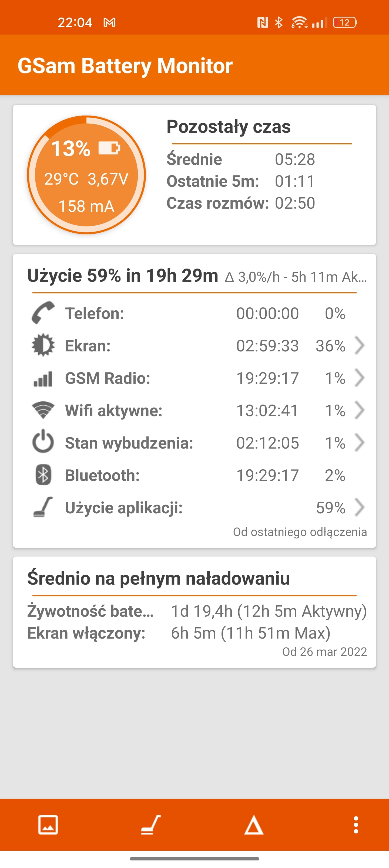This screenshot has width=389, height=868.
Task: Open the three-dot overflow menu
Action: (x=356, y=825)
